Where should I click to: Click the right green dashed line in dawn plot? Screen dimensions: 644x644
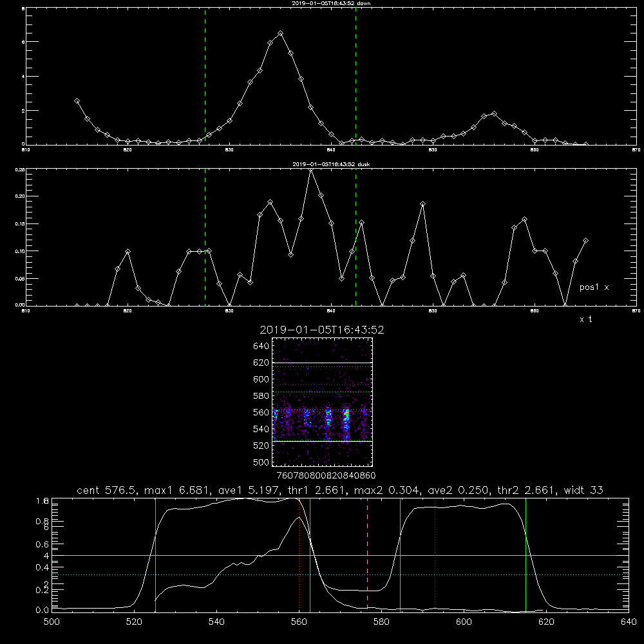pyautogui.click(x=355, y=77)
